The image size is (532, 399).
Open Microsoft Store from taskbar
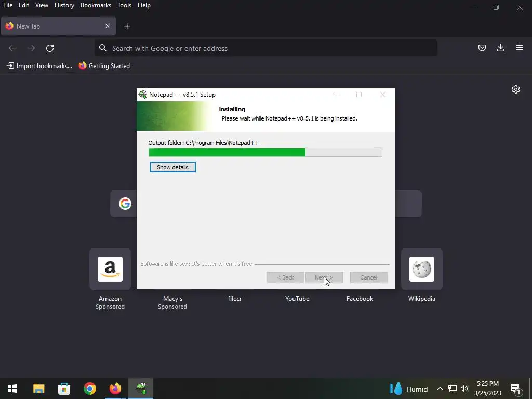(64, 389)
